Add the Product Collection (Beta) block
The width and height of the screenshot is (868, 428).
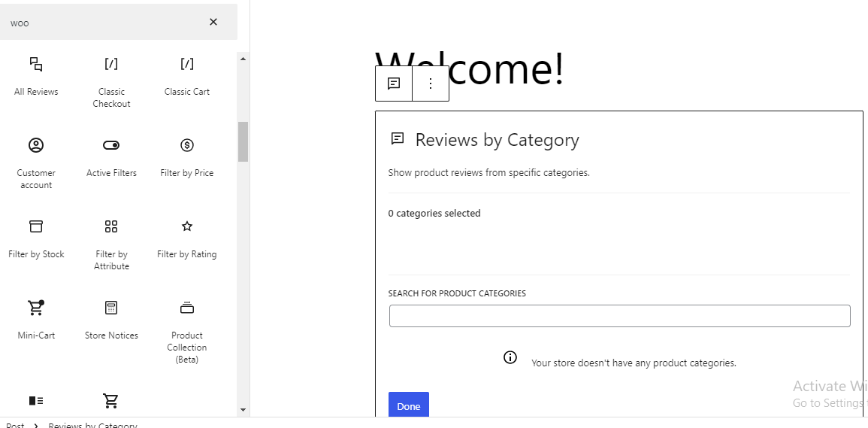187,329
